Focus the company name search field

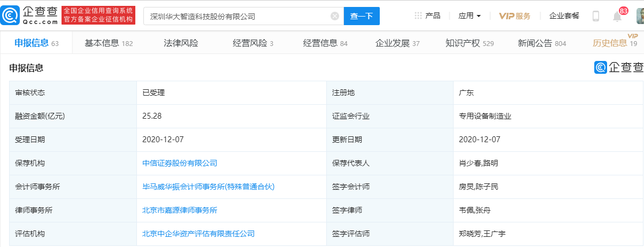click(x=238, y=16)
